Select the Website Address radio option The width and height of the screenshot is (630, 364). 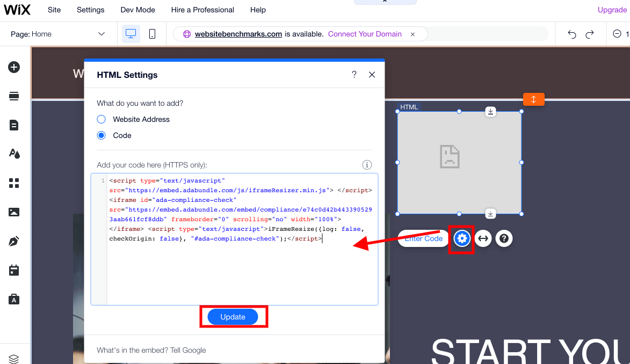102,119
